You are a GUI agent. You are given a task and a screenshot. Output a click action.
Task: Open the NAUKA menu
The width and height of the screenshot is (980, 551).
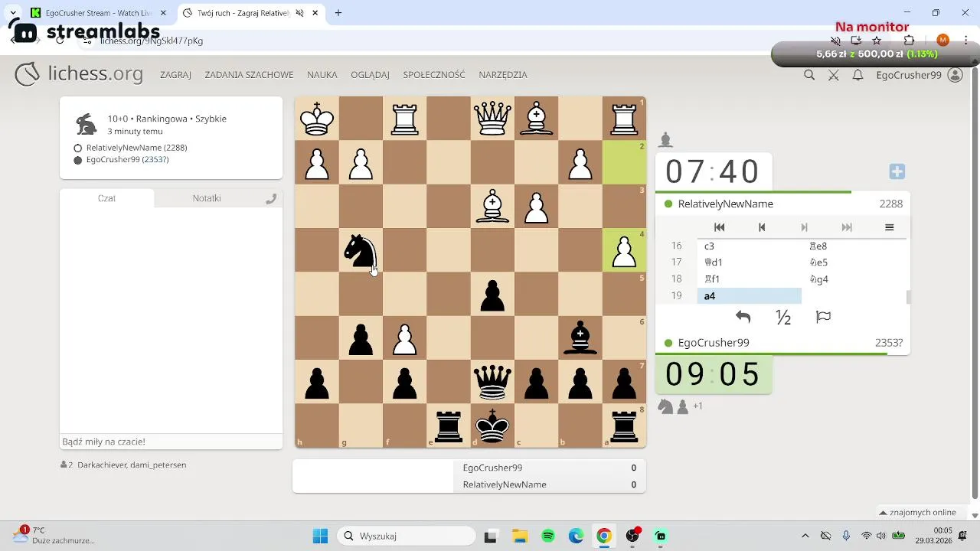point(322,75)
